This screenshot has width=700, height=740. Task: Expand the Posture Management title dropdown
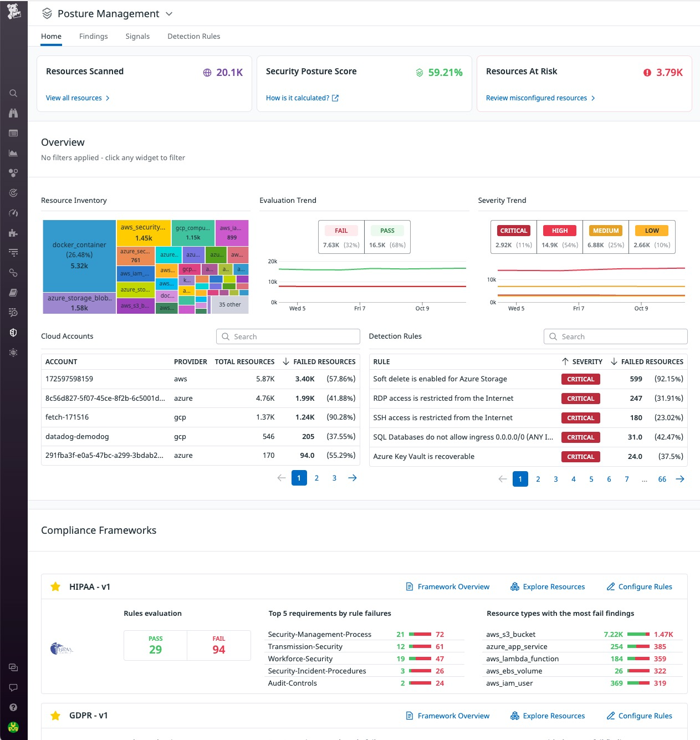[x=169, y=14]
